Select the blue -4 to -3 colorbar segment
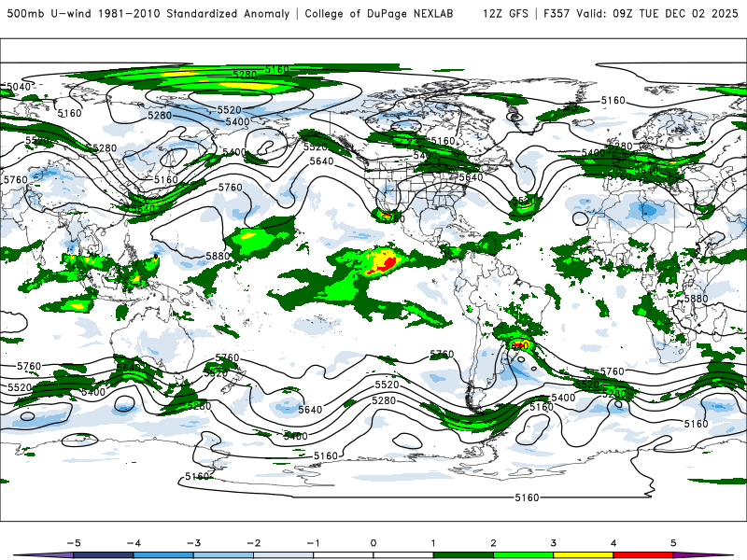The width and height of the screenshot is (747, 560). click(163, 555)
